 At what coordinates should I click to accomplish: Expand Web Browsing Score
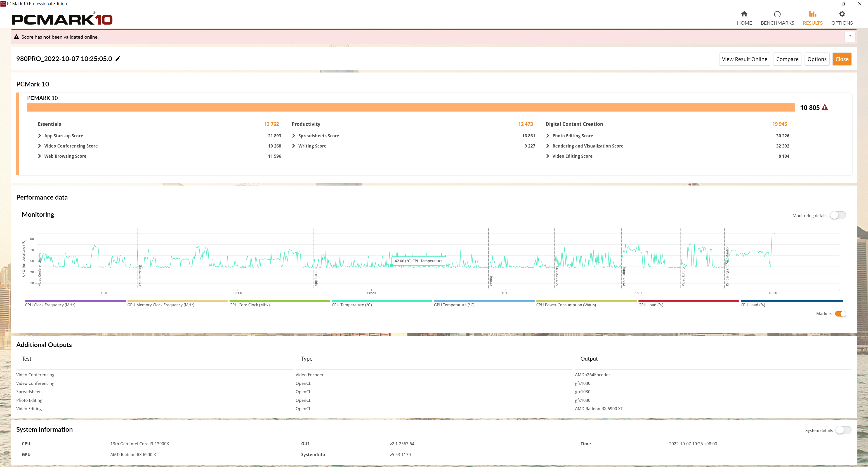[39, 156]
